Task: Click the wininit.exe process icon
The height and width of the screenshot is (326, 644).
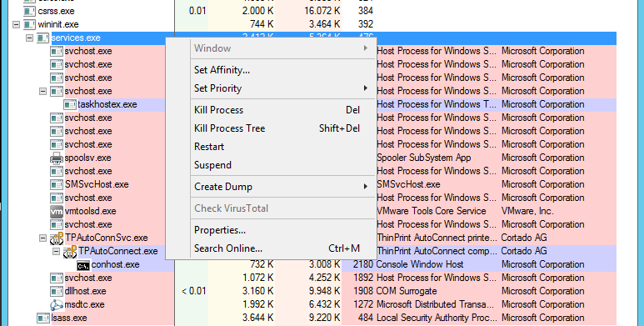Action: click(29, 25)
